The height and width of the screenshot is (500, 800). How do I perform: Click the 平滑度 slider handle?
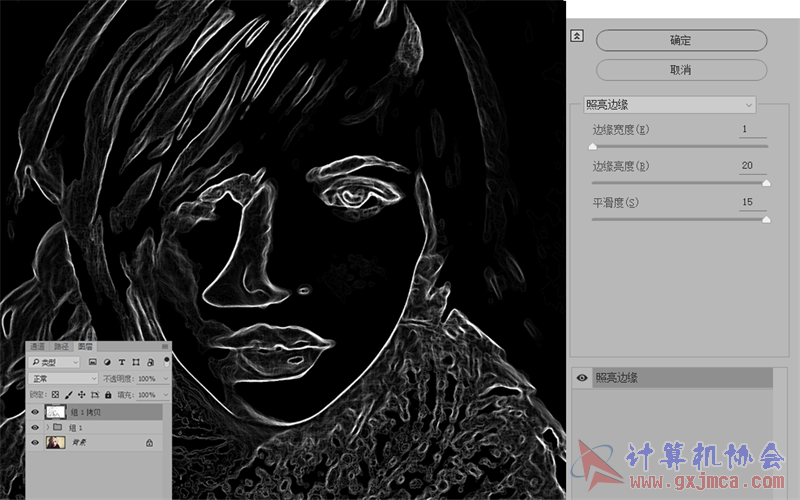pyautogui.click(x=766, y=220)
